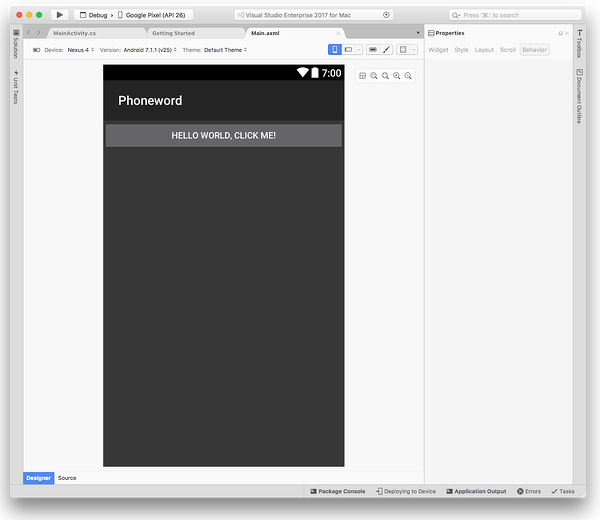Click the Run/Play button in toolbar
Image resolution: width=600 pixels, height=520 pixels.
59,15
